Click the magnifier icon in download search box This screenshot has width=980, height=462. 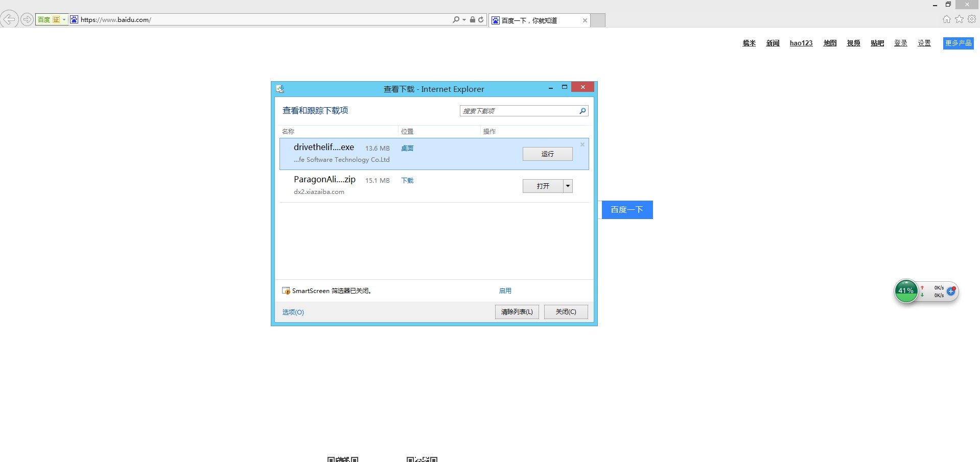pos(582,111)
